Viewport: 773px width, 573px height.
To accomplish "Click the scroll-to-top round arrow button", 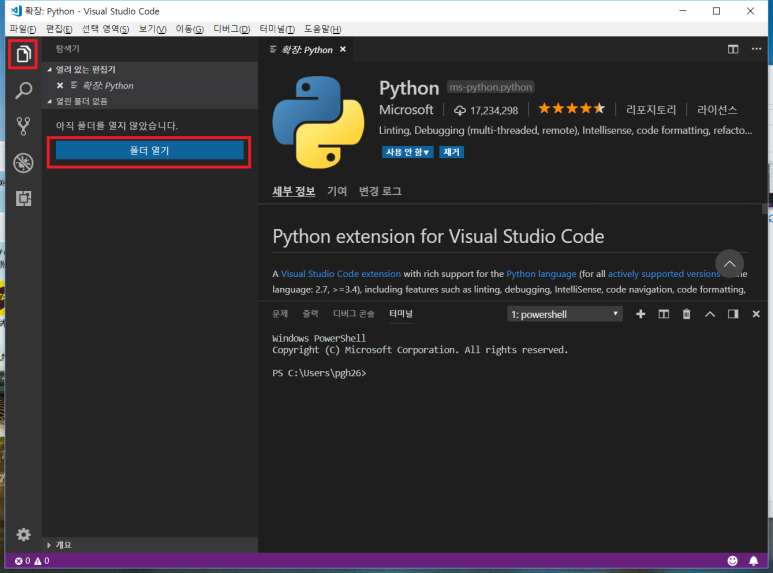I will tap(729, 264).
